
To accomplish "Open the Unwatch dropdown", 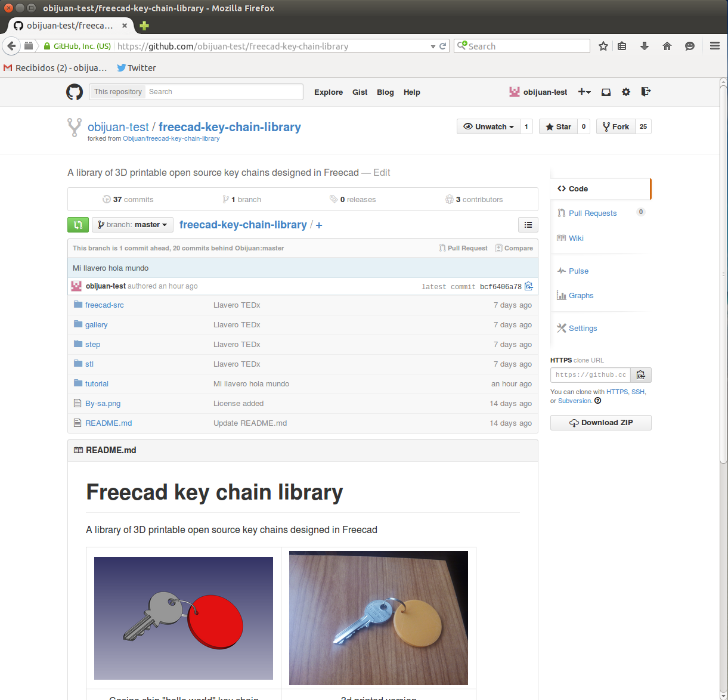I will click(488, 126).
